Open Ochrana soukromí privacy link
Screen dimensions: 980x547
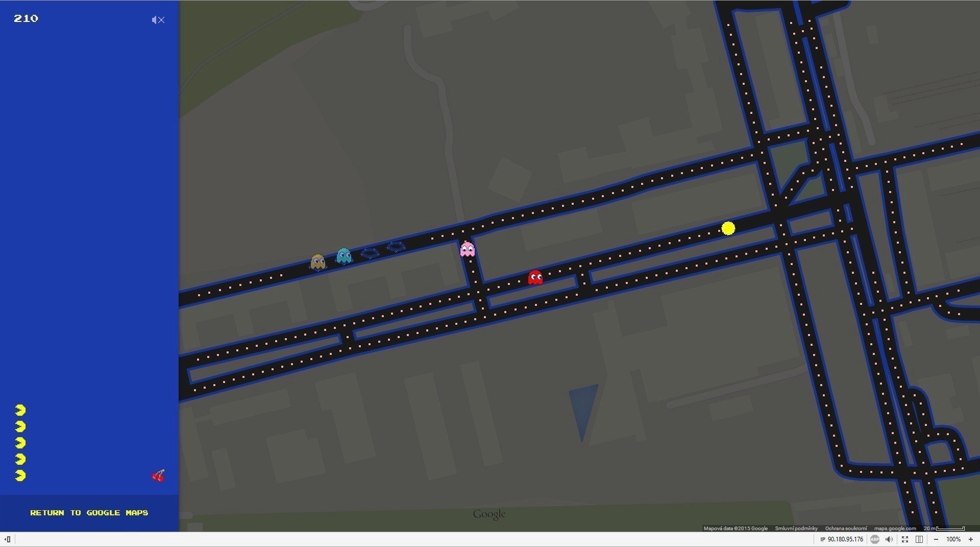tap(846, 528)
